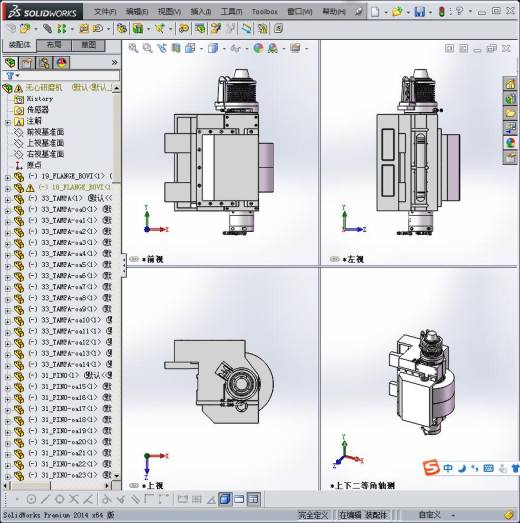Open SolidWorks Resources home task pane icon
The width and height of the screenshot is (520, 523).
510,83
